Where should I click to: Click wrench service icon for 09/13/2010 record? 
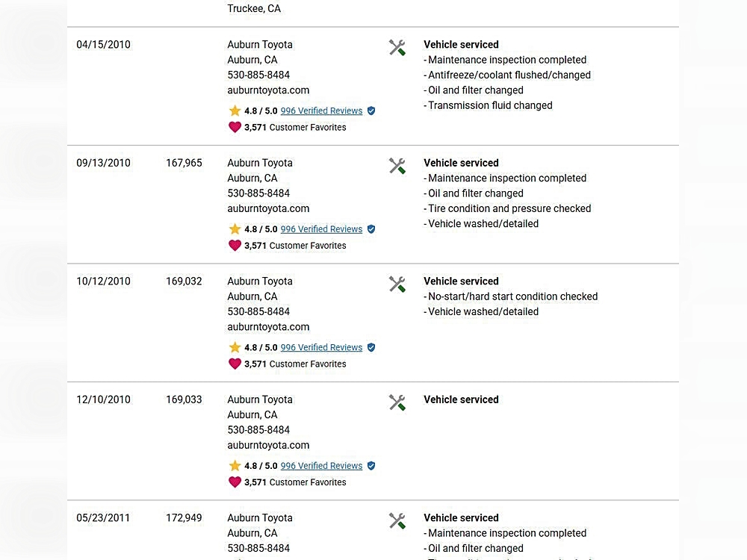(397, 166)
